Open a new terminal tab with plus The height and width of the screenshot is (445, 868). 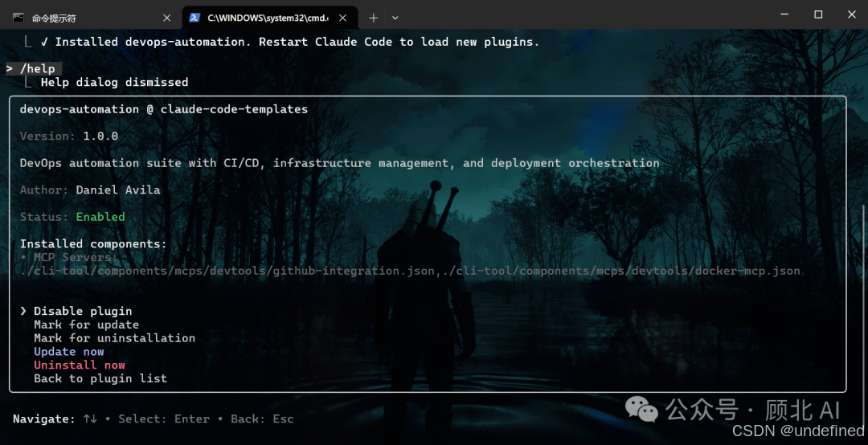click(x=374, y=18)
